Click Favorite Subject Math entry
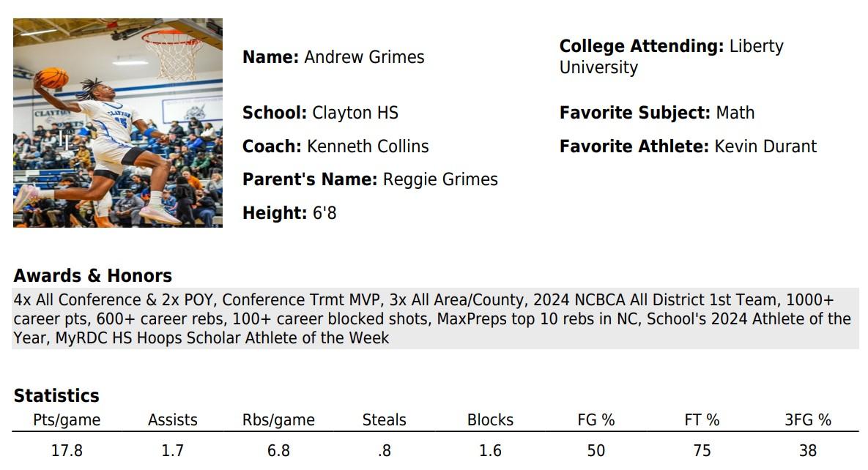Image resolution: width=868 pixels, height=470 pixels. [x=656, y=113]
